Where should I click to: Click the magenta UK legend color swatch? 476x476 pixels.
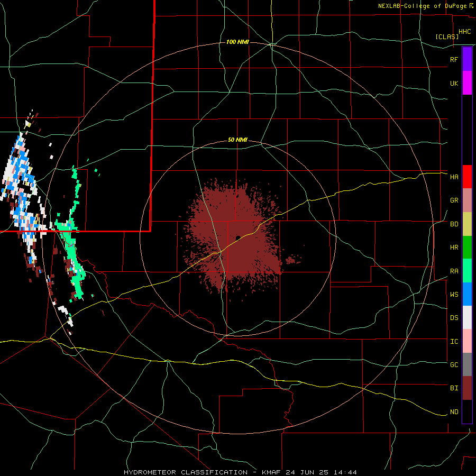click(x=467, y=83)
